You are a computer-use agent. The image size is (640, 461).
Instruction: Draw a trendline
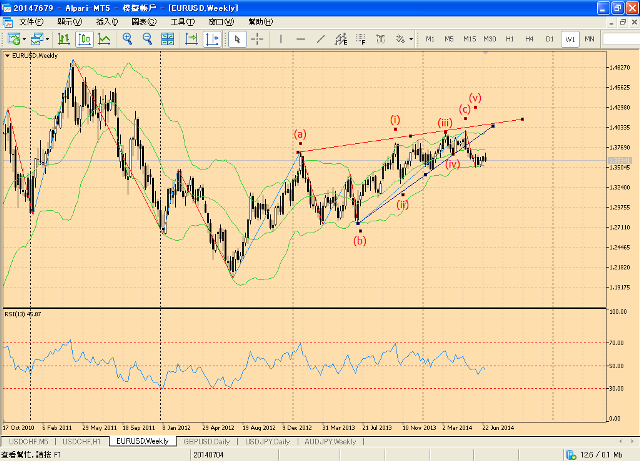(x=321, y=39)
